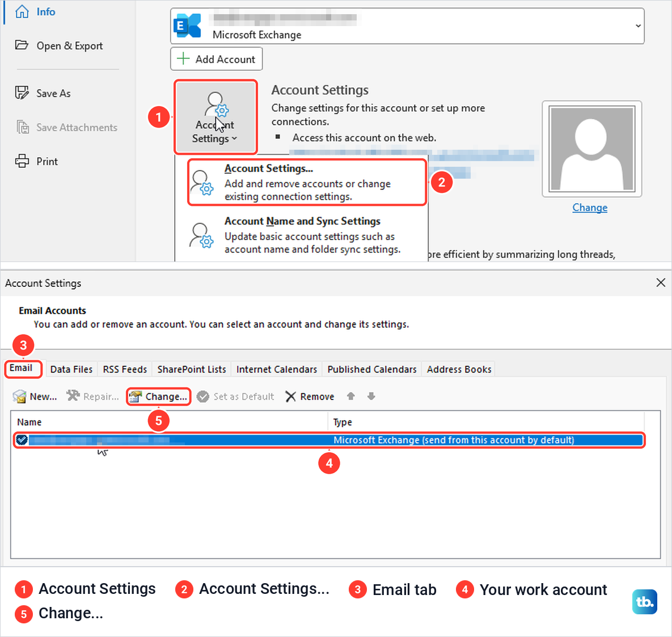This screenshot has height=637, width=672.
Task: Open the Account Settings dropdown button
Action: [x=215, y=117]
